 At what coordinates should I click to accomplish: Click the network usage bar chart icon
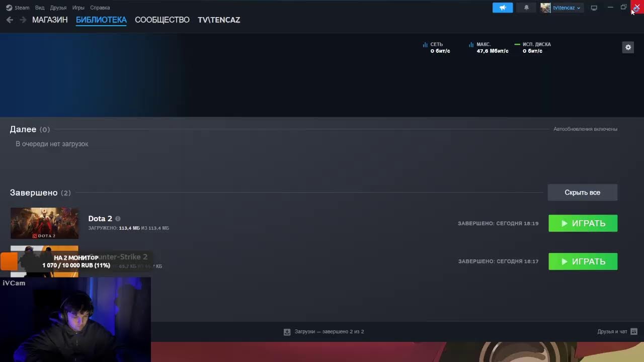[425, 45]
